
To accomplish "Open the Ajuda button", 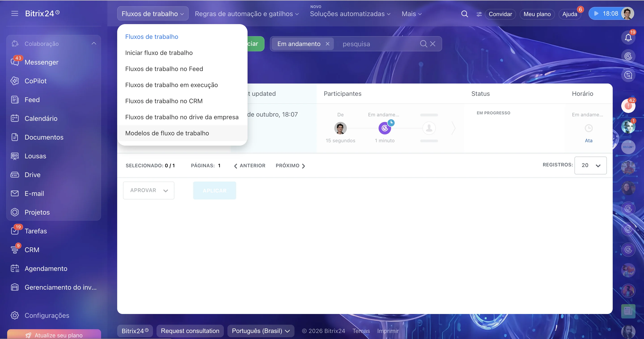I will click(570, 14).
